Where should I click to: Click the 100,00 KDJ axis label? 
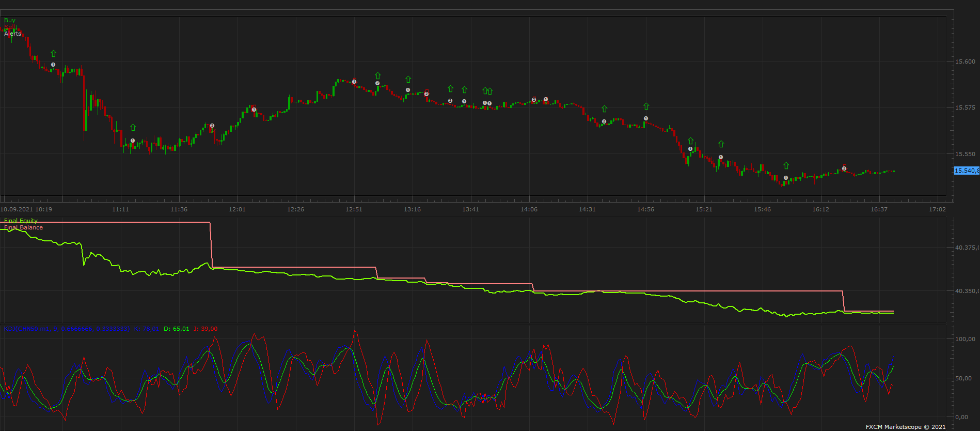(965, 339)
